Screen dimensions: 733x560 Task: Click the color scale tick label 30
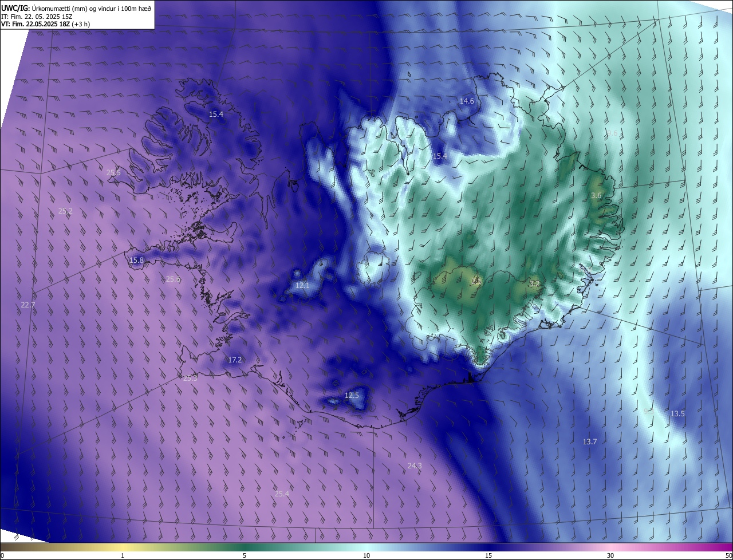(x=610, y=555)
